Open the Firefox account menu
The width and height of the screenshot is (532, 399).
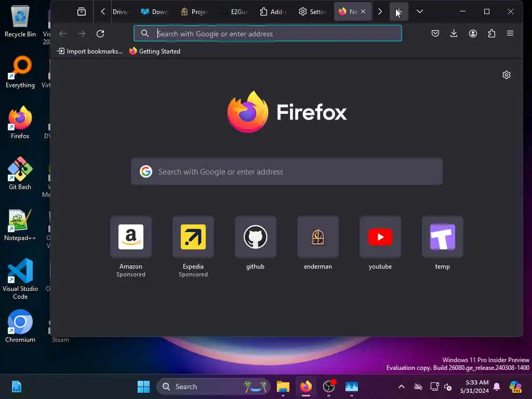coord(473,33)
